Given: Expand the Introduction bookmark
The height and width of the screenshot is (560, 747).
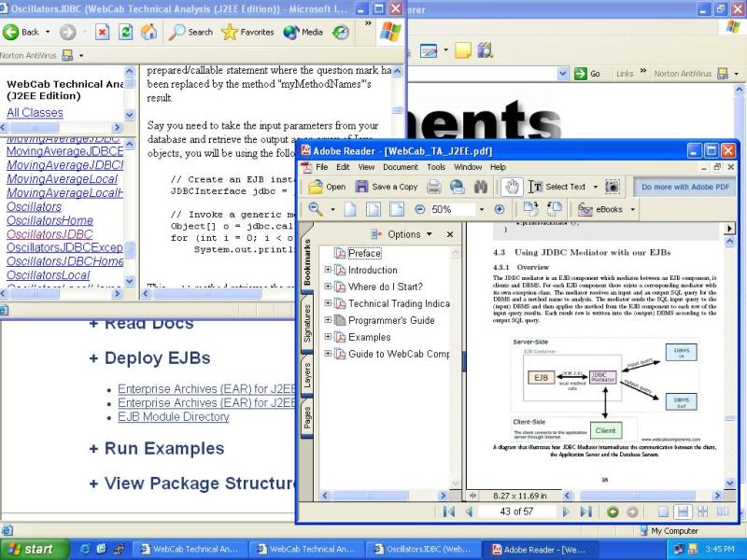Looking at the screenshot, I should pyautogui.click(x=328, y=270).
